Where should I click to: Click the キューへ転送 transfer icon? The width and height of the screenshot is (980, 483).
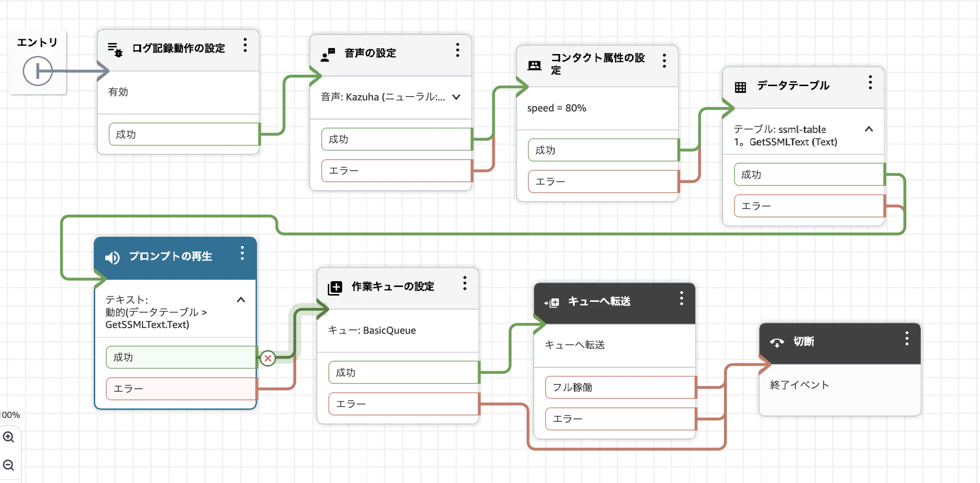click(552, 302)
